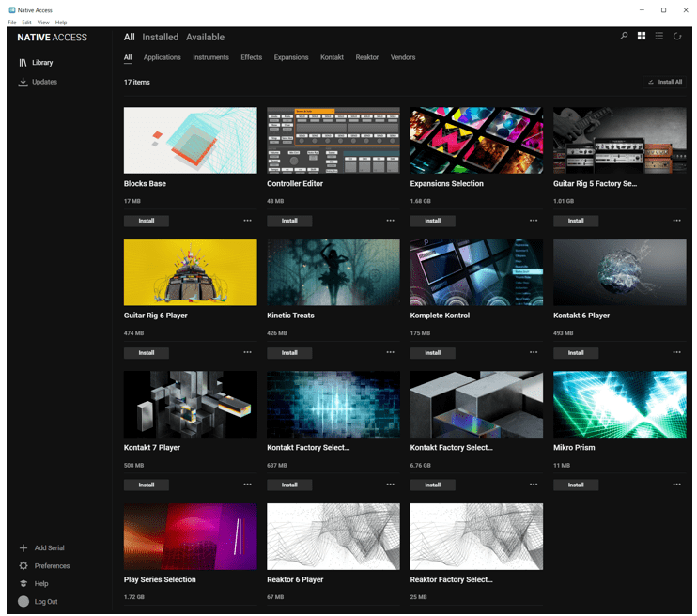Click the '17 items' count text

coord(137,83)
